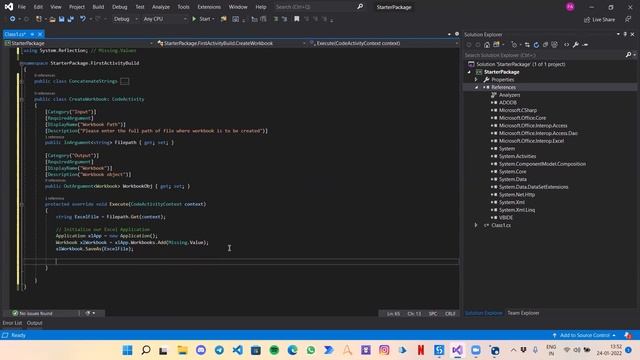Click View Code icon in Solution Explorer

(x=567, y=45)
